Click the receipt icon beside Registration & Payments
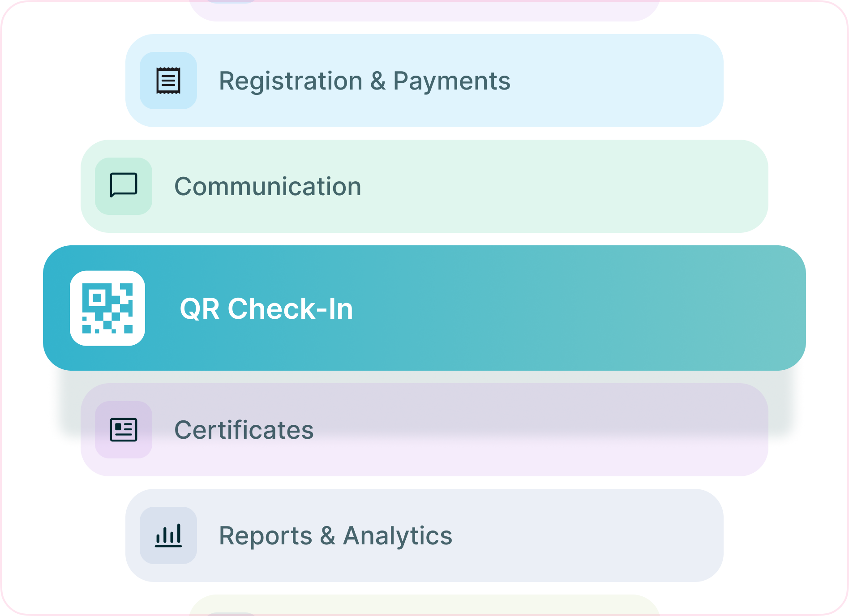Image resolution: width=849 pixels, height=616 pixels. [168, 81]
